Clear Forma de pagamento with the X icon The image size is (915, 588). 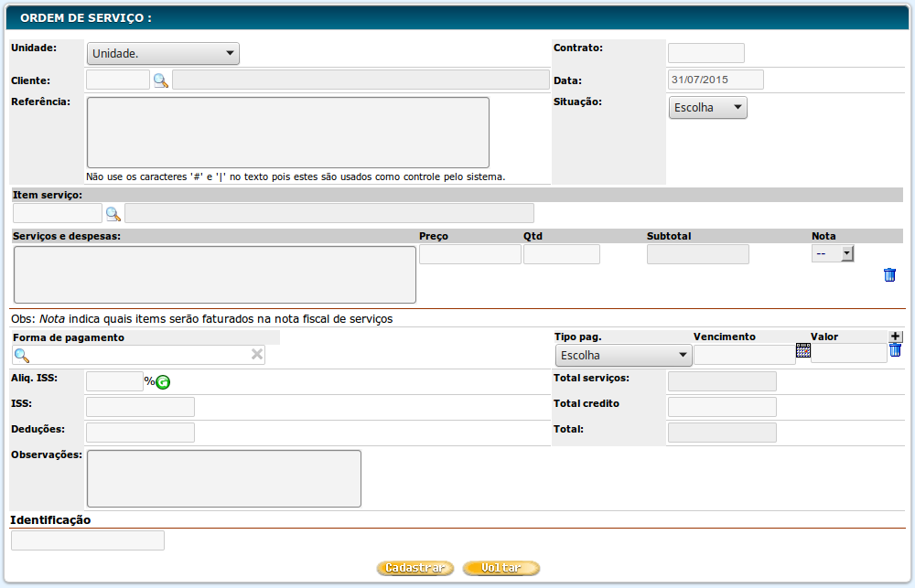tap(257, 355)
